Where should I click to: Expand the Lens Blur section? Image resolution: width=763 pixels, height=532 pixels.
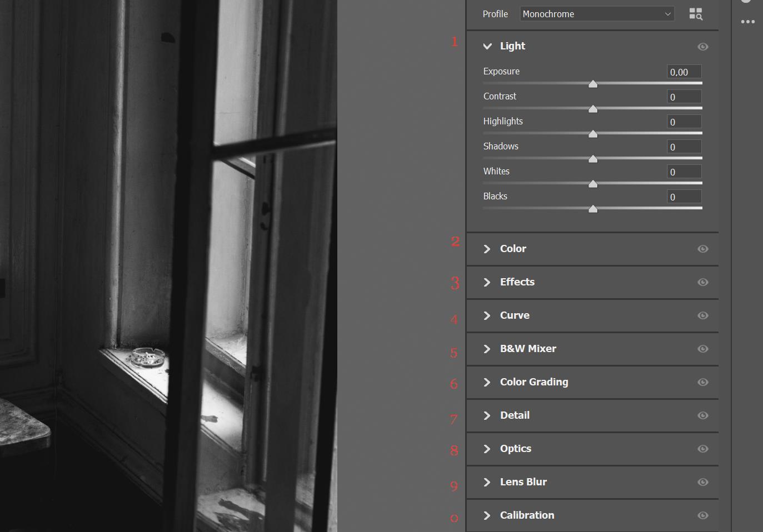[x=487, y=482]
